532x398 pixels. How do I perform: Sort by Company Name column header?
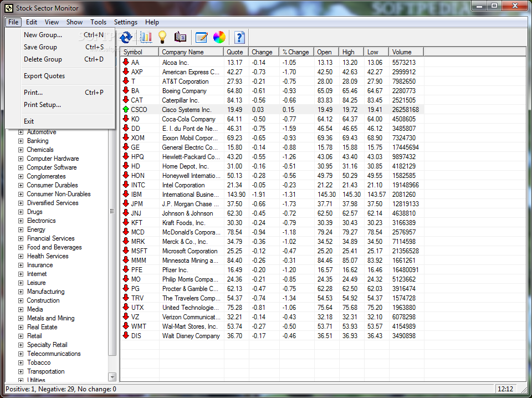(191, 52)
